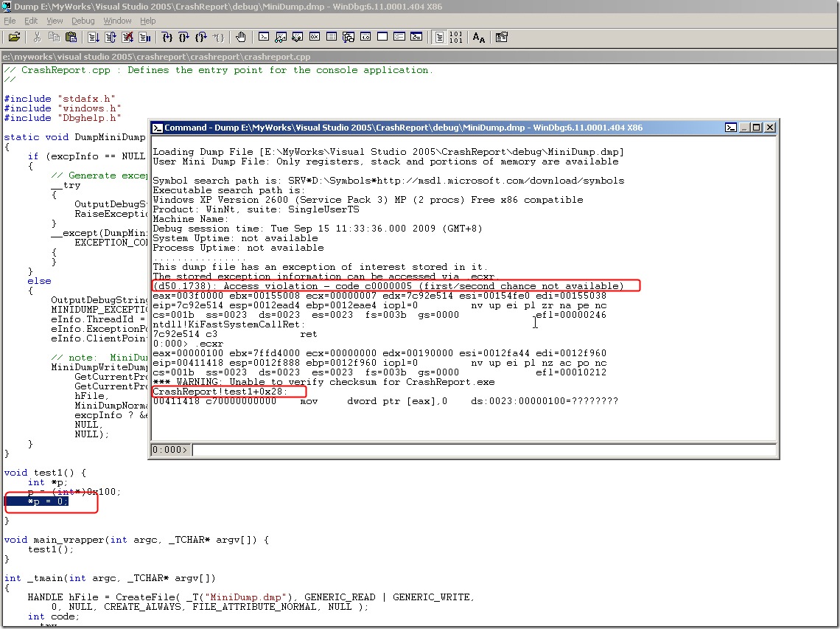Viewport: 840px width, 629px height.
Task: Click the 'void test1() {' source line
Action: [45, 473]
